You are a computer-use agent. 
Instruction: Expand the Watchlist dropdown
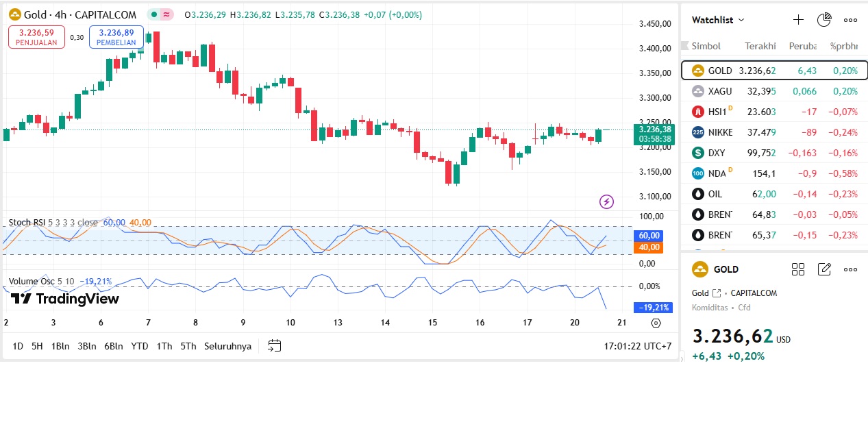tap(718, 20)
